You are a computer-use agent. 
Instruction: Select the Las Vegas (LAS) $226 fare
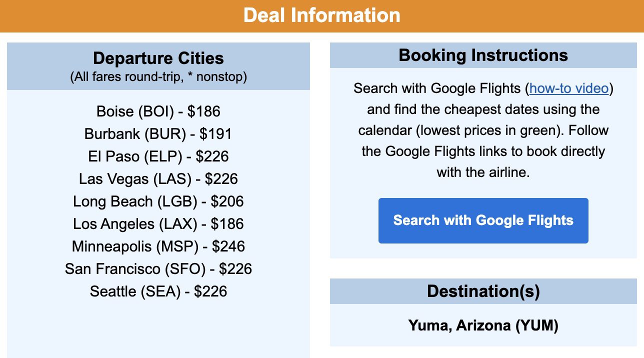pos(158,178)
